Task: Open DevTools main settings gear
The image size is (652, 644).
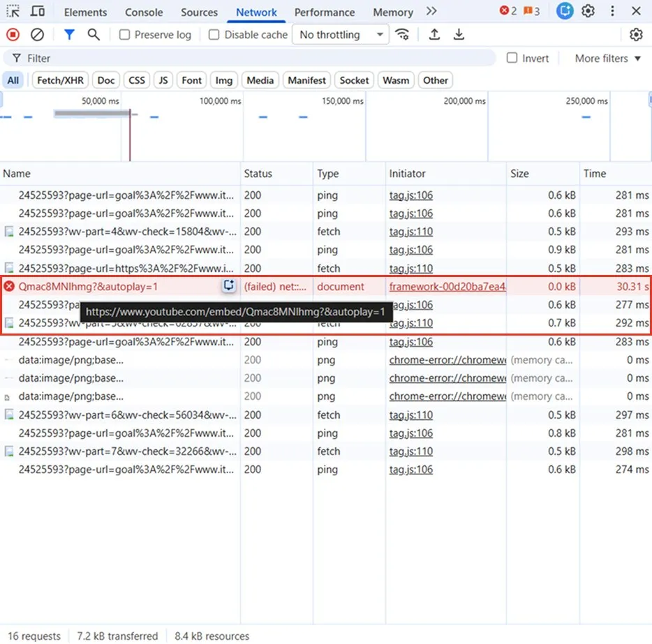Action: (588, 11)
